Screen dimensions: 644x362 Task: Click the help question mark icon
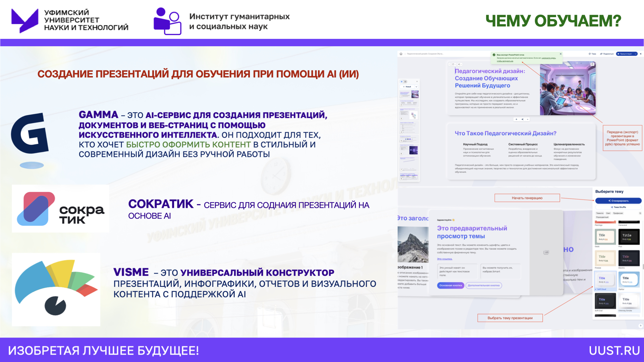(640, 325)
